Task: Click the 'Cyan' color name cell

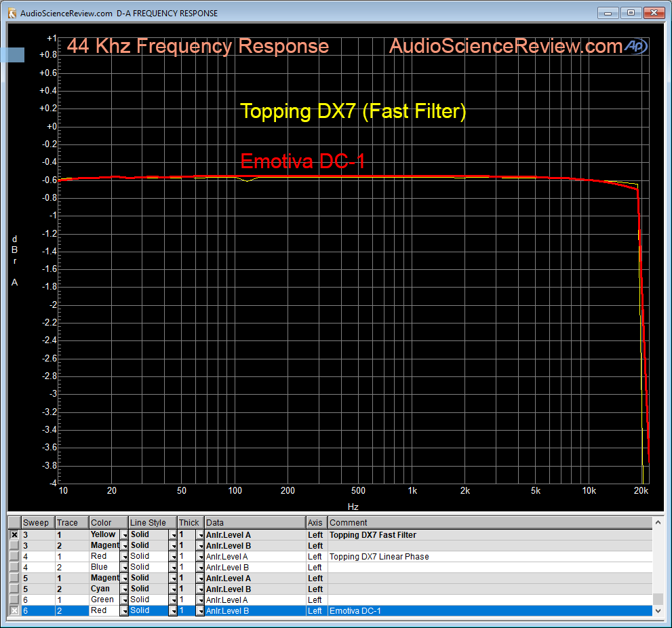Action: [104, 589]
